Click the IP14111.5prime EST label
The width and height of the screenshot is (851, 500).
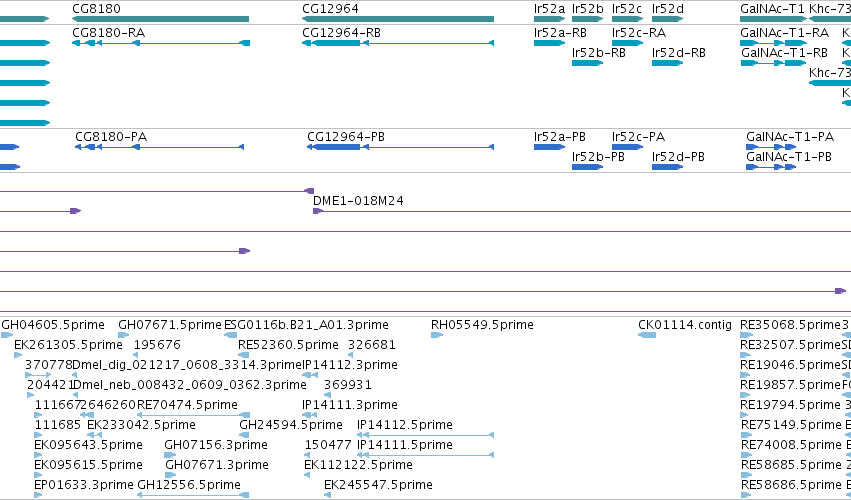pyautogui.click(x=405, y=445)
